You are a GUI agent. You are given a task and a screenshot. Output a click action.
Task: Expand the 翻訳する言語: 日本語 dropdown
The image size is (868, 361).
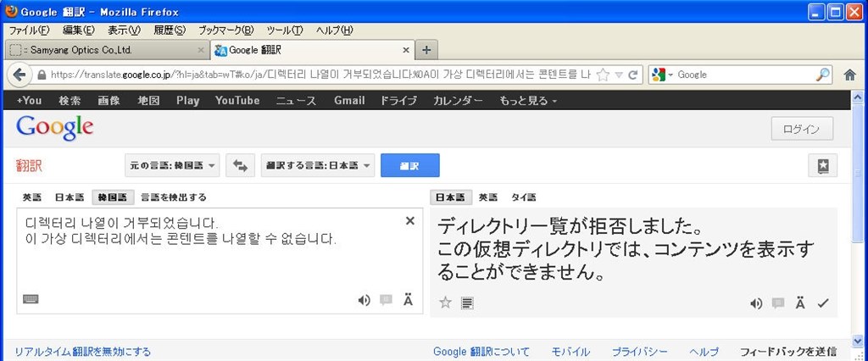click(318, 165)
